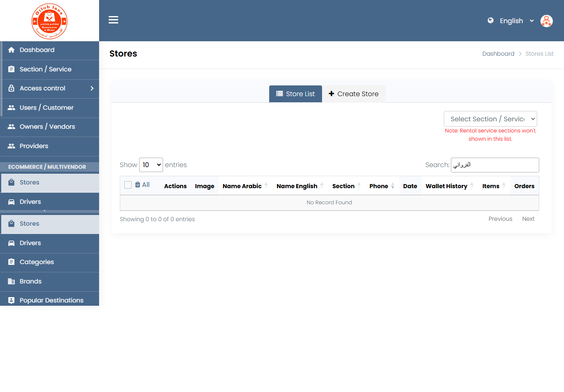This screenshot has height=392, width=564.
Task: Click the Dashboard breadcrumb link
Action: 498,54
